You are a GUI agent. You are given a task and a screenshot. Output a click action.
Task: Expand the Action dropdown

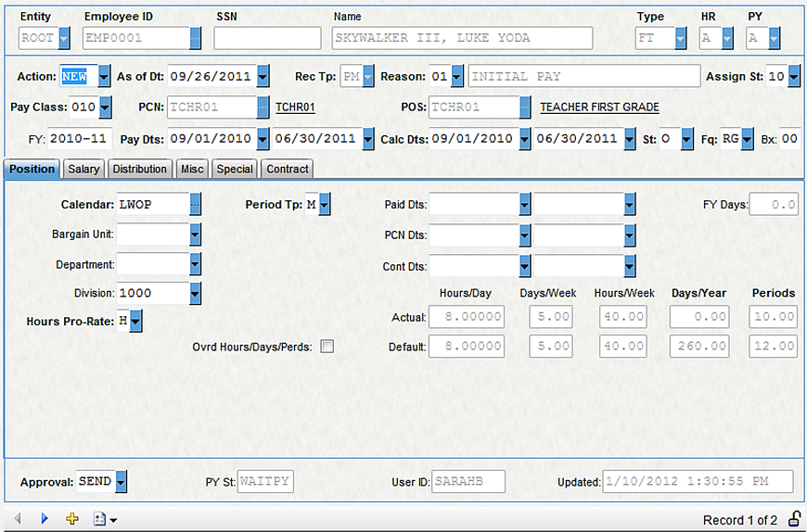104,76
